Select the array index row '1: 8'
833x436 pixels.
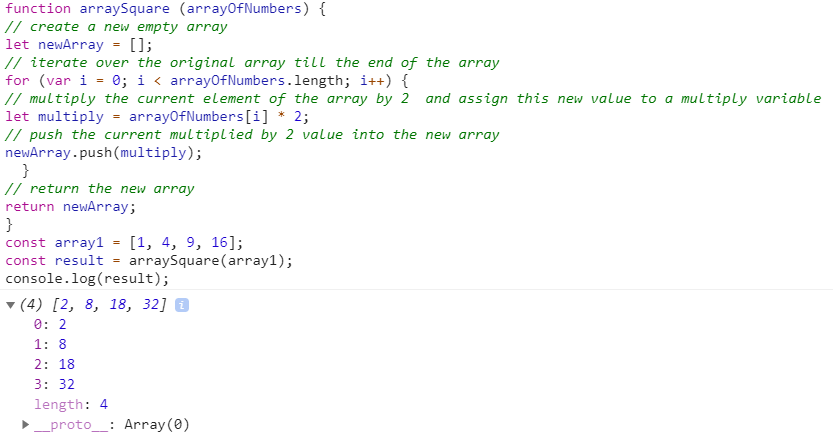pyautogui.click(x=50, y=344)
